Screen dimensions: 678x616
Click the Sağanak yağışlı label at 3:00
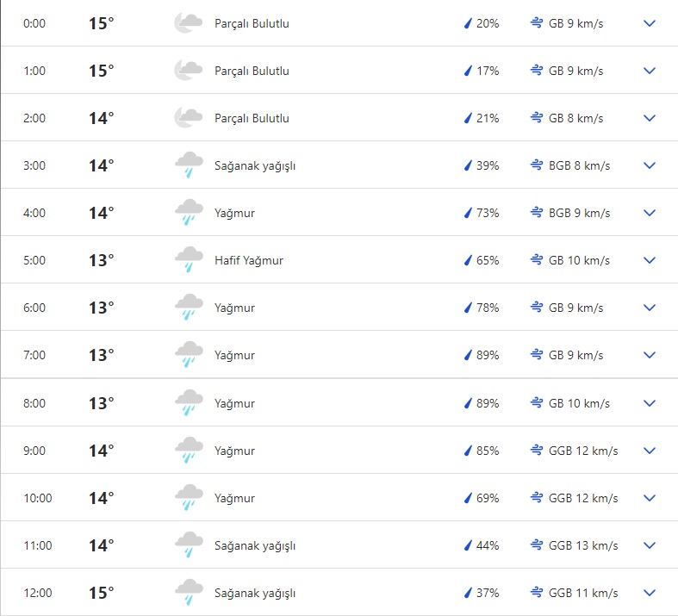pos(254,165)
